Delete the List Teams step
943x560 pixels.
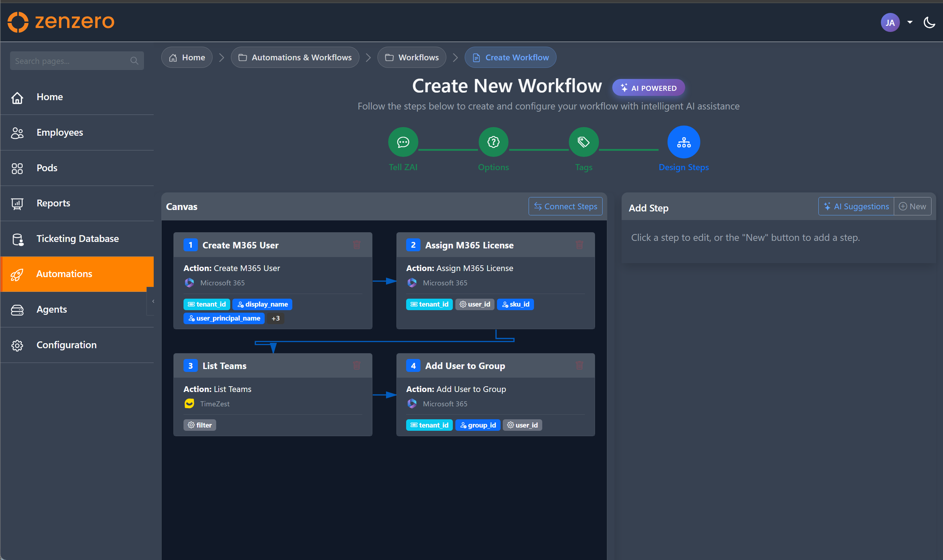tap(356, 366)
